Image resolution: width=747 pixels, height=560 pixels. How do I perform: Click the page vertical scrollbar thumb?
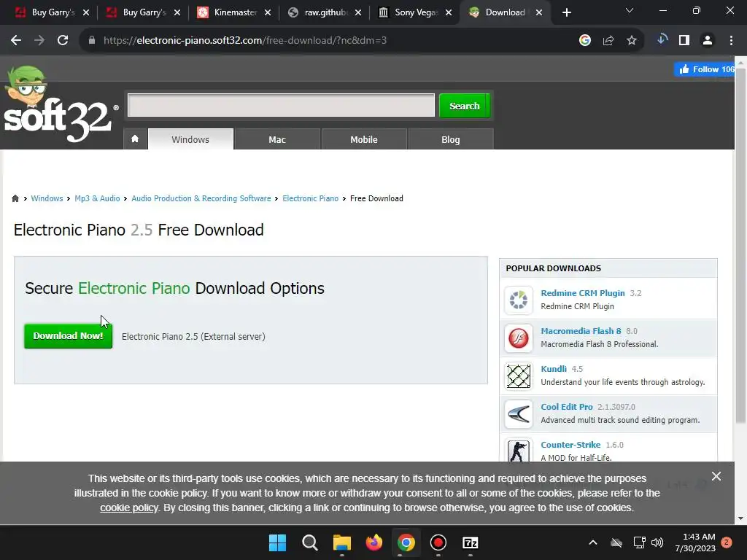(740, 245)
